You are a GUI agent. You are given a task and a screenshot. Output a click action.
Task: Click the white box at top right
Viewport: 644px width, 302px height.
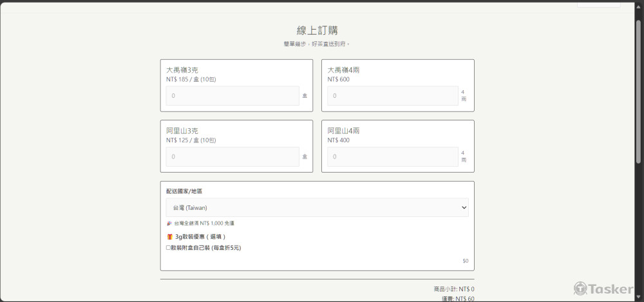pos(598,3)
